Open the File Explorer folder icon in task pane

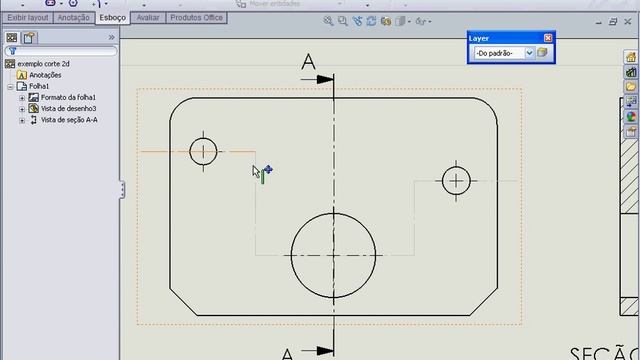(631, 87)
